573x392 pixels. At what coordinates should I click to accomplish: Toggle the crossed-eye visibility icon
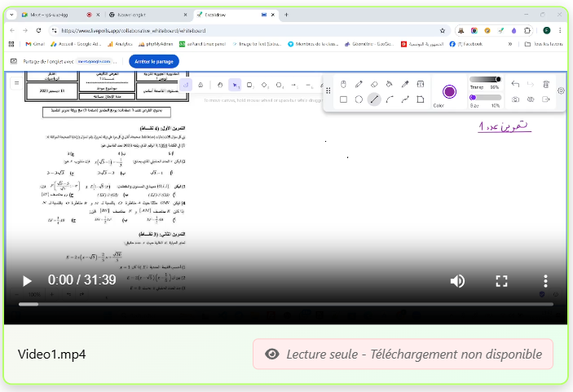pos(531,99)
